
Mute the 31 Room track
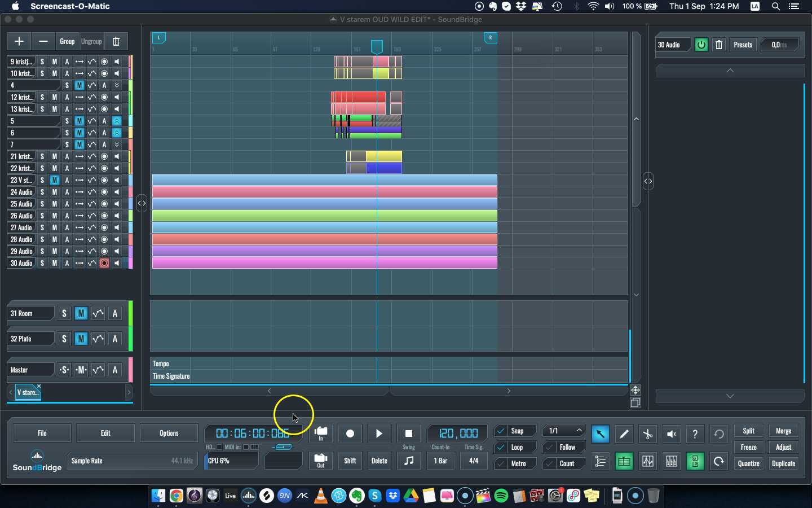pos(81,314)
